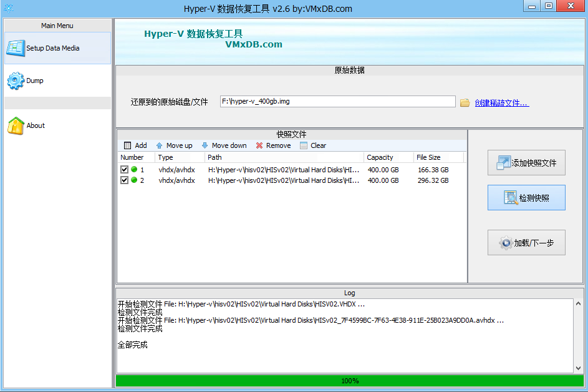Click the original disk file path field
This screenshot has height=392, width=588.
(337, 101)
